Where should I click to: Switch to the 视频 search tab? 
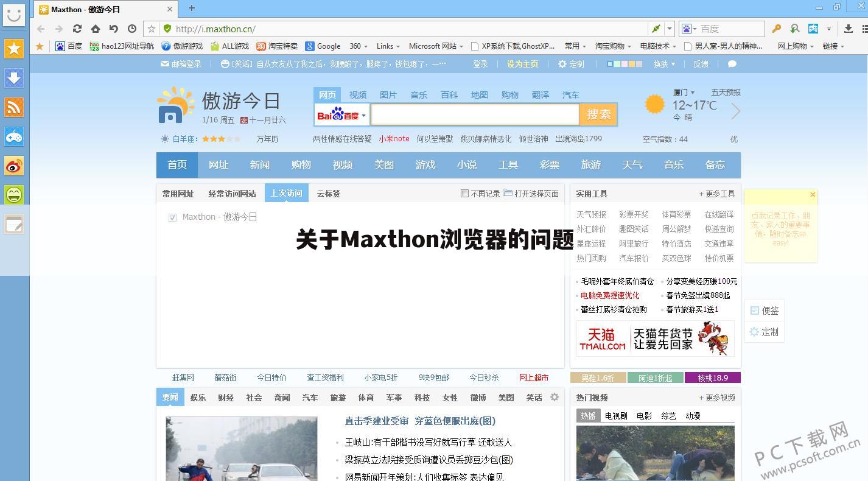tap(358, 95)
